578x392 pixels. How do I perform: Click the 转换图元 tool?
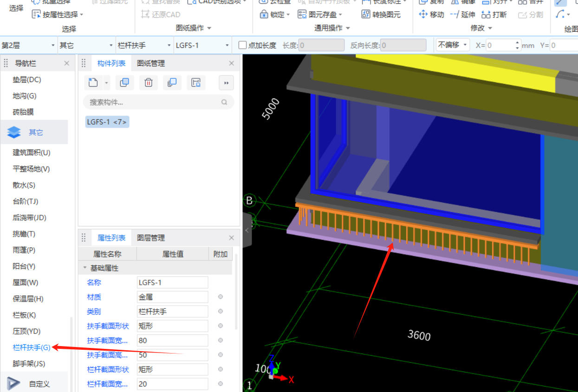pos(381,14)
